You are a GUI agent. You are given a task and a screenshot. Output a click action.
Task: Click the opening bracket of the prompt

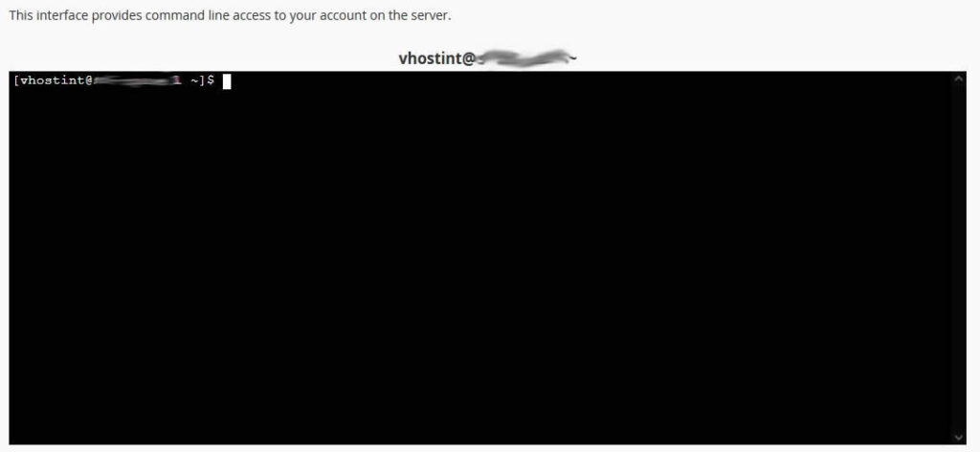coord(16,80)
